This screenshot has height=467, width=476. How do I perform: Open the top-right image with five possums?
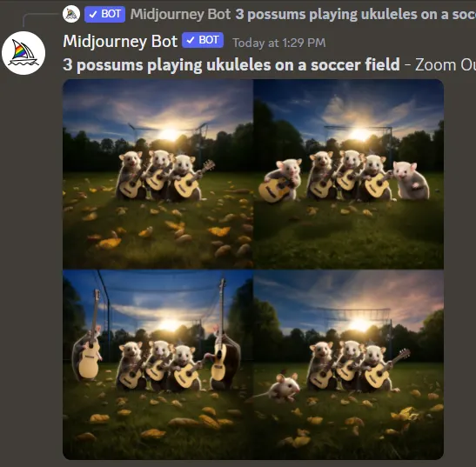[x=348, y=174]
